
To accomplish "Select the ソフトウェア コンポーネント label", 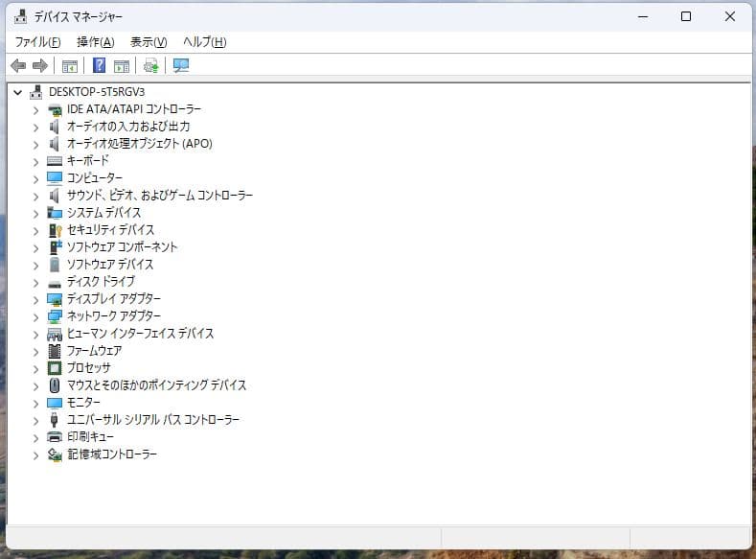I will [x=122, y=247].
